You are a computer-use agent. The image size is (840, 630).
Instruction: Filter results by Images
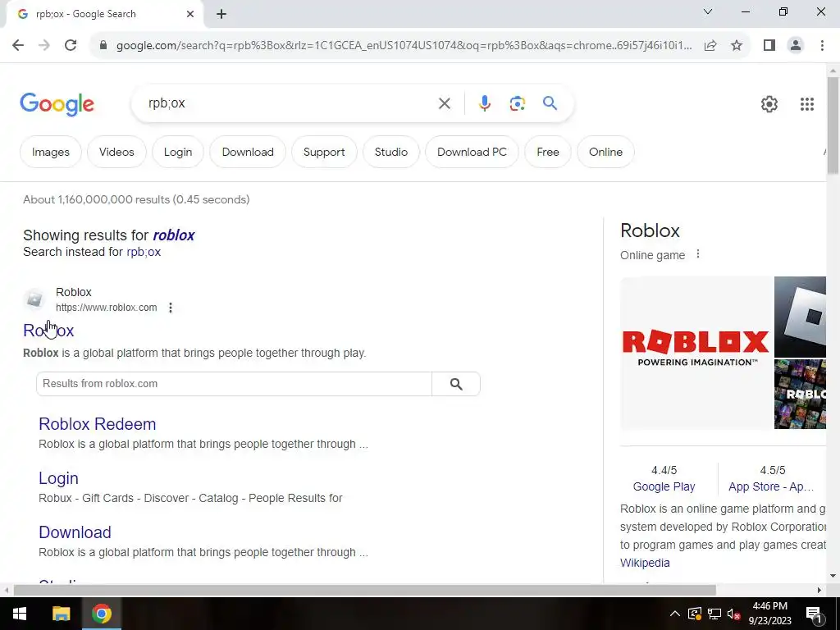50,152
